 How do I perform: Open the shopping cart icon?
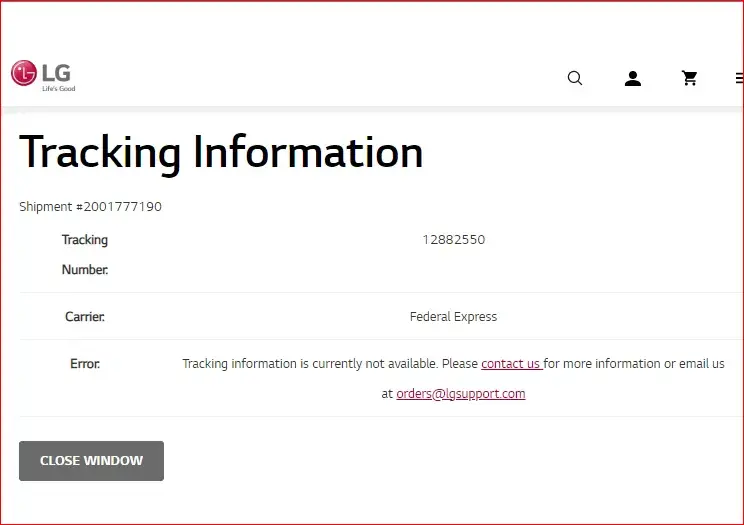click(689, 78)
